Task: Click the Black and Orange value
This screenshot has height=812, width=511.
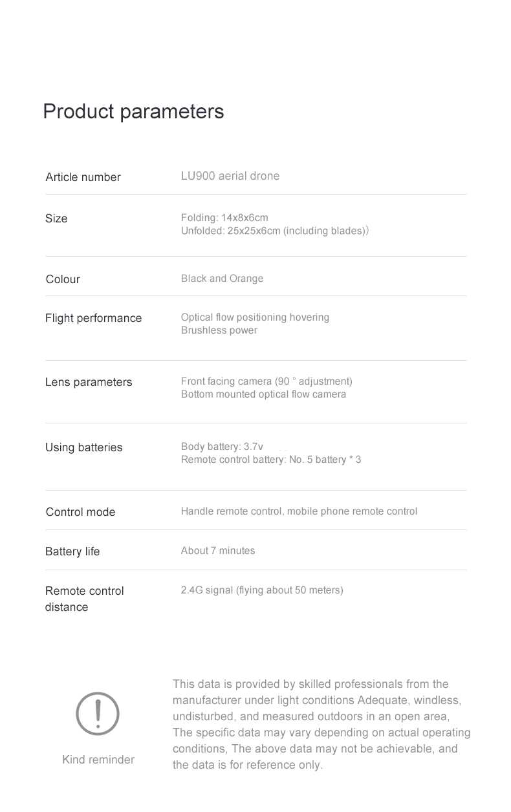Action: click(x=222, y=279)
